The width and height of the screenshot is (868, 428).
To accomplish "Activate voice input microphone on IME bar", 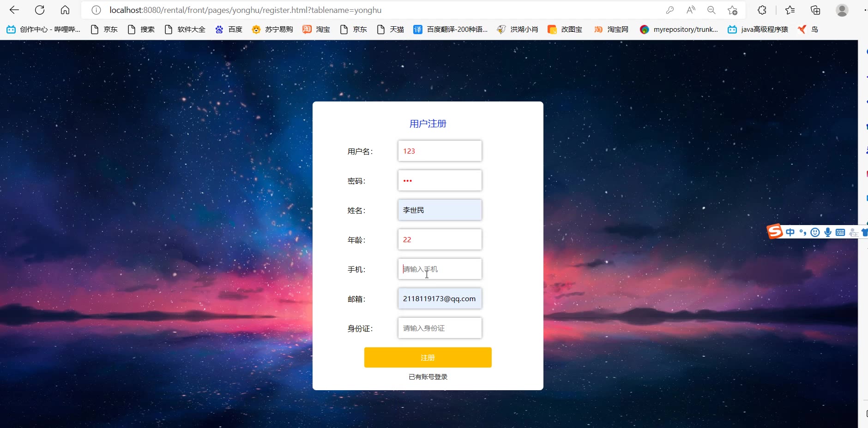I will (828, 232).
